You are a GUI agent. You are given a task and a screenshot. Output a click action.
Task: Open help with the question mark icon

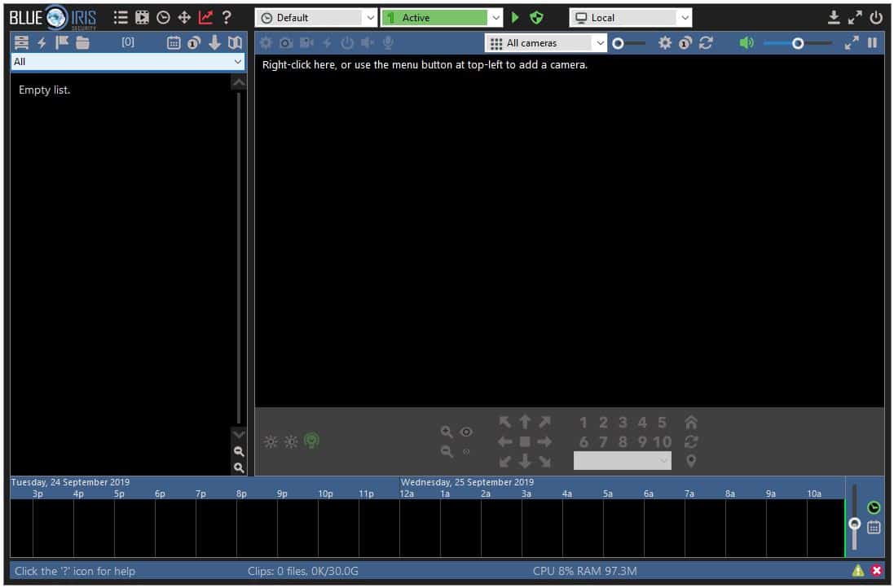pyautogui.click(x=227, y=17)
